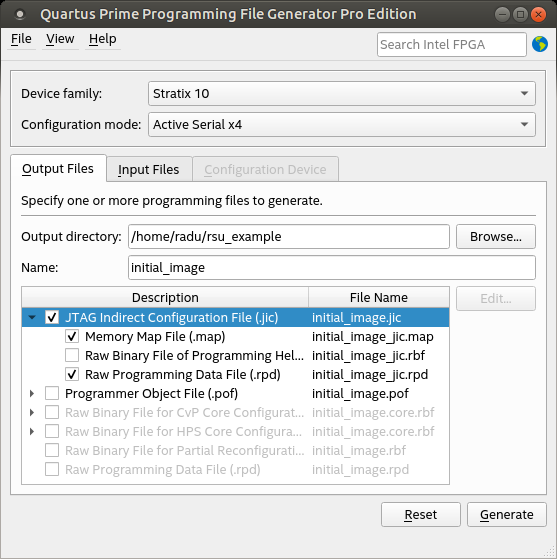The height and width of the screenshot is (559, 557).
Task: Click the Reset button
Action: (421, 514)
